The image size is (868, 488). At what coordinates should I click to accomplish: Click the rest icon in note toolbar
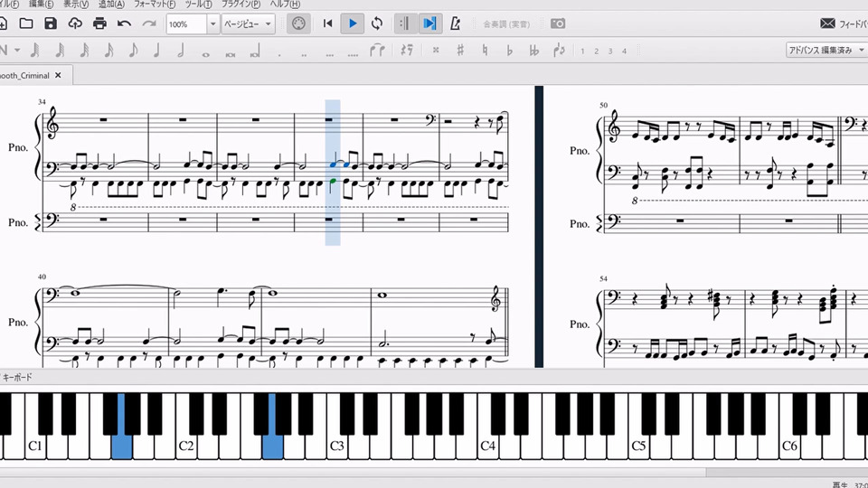(407, 51)
